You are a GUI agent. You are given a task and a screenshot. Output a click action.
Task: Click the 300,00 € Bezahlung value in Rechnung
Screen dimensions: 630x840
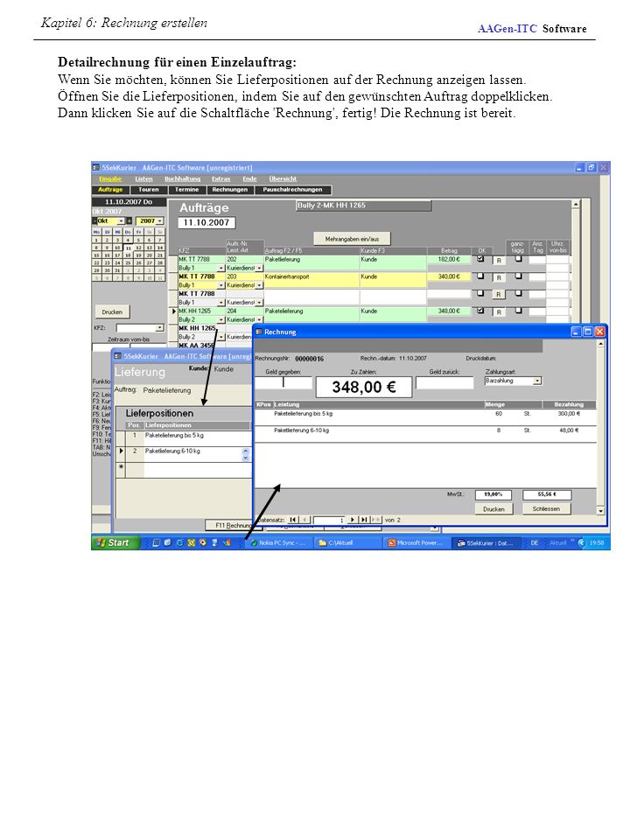tap(569, 414)
